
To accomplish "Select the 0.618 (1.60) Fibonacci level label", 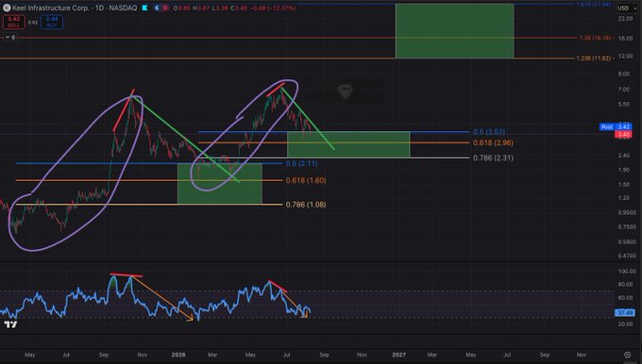I will (x=306, y=180).
